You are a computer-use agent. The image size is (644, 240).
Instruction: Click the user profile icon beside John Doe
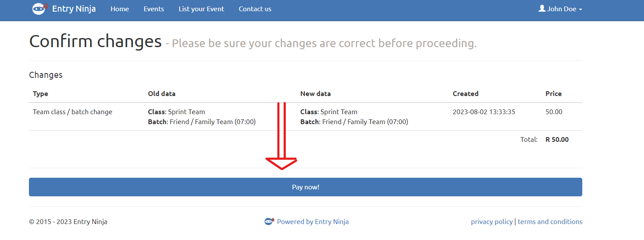click(x=542, y=9)
